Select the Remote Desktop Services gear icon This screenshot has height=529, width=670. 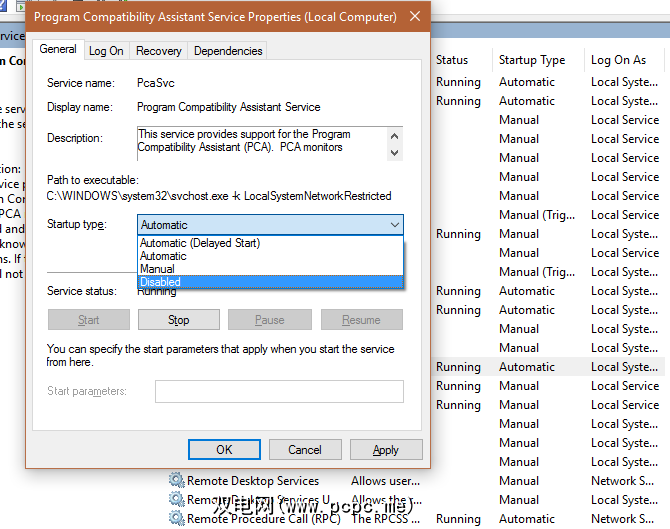click(x=176, y=480)
